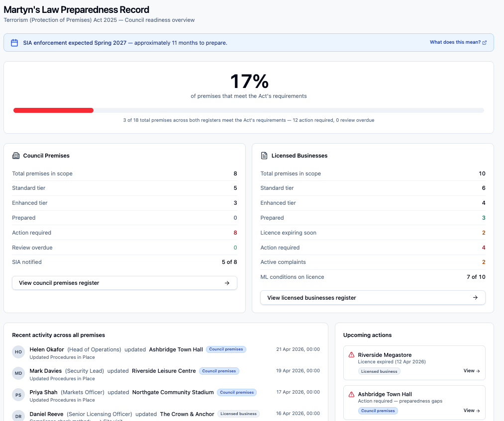Click 'Recent activity across all premises' heading

[x=59, y=335]
